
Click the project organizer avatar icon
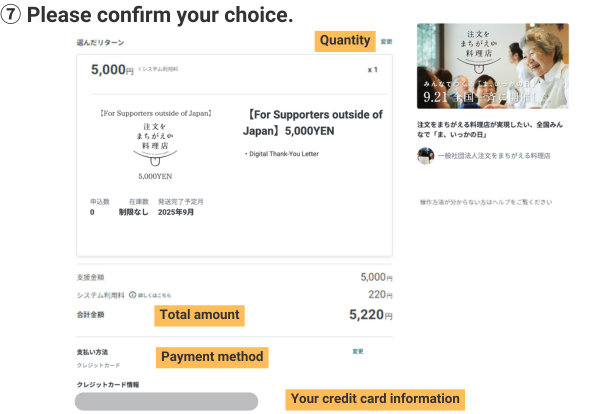pyautogui.click(x=425, y=156)
